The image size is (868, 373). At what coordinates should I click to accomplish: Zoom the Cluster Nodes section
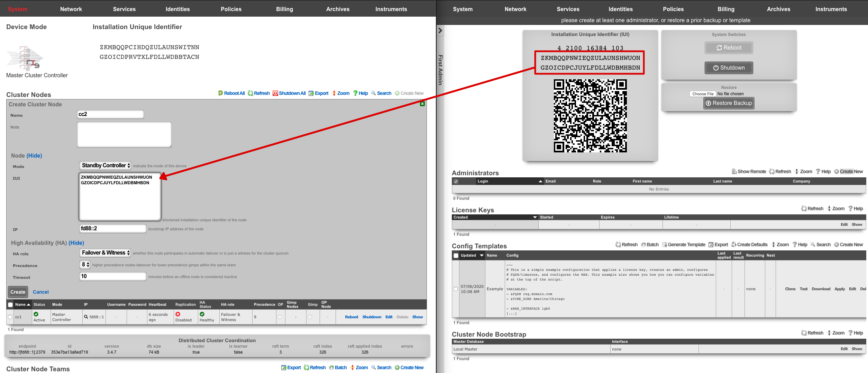(x=340, y=93)
